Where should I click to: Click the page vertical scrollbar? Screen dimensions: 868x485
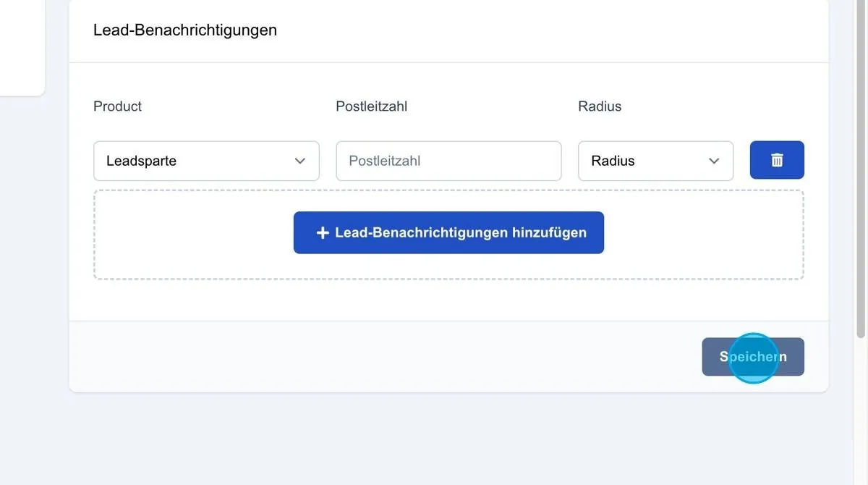pyautogui.click(x=860, y=169)
